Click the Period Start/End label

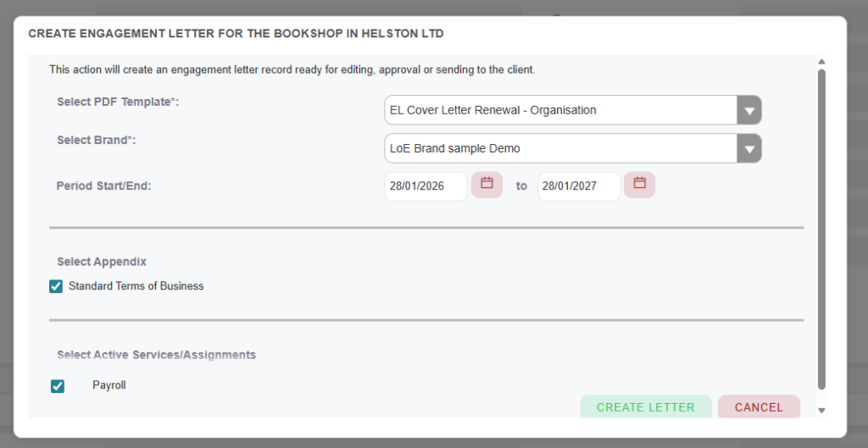click(103, 185)
